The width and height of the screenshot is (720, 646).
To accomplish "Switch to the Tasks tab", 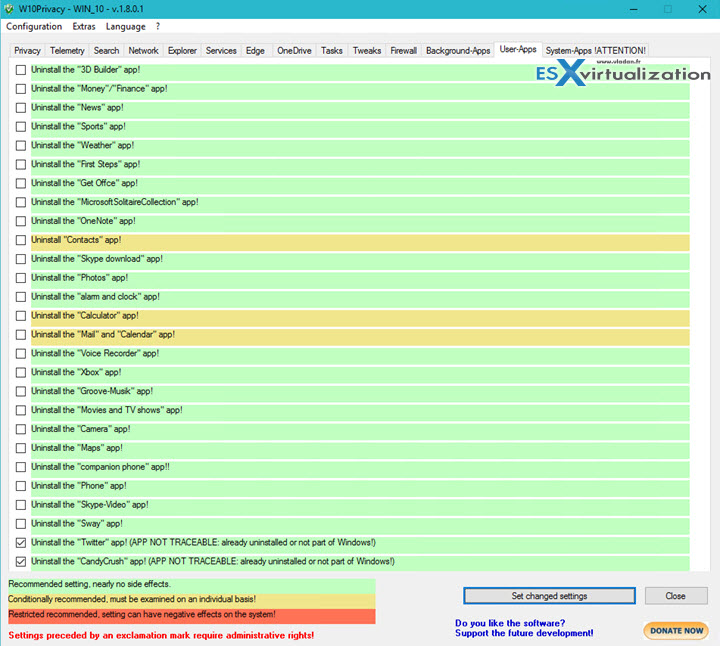I will [x=332, y=51].
